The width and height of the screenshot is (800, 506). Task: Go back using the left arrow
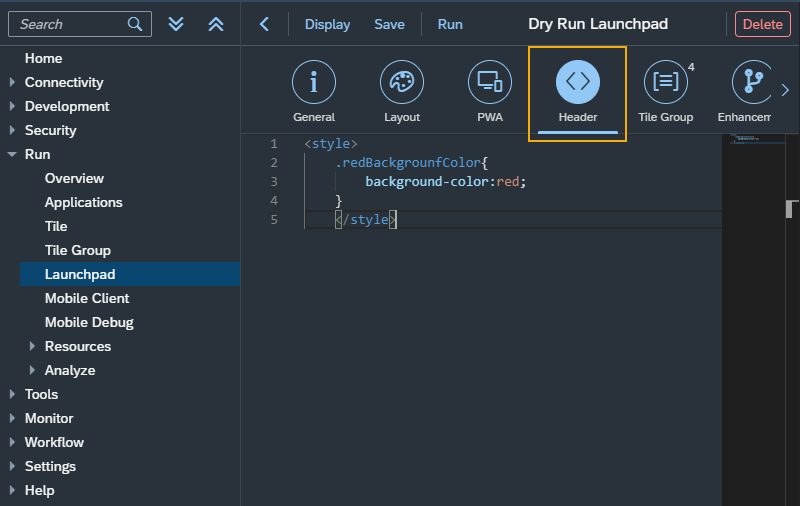[x=264, y=24]
